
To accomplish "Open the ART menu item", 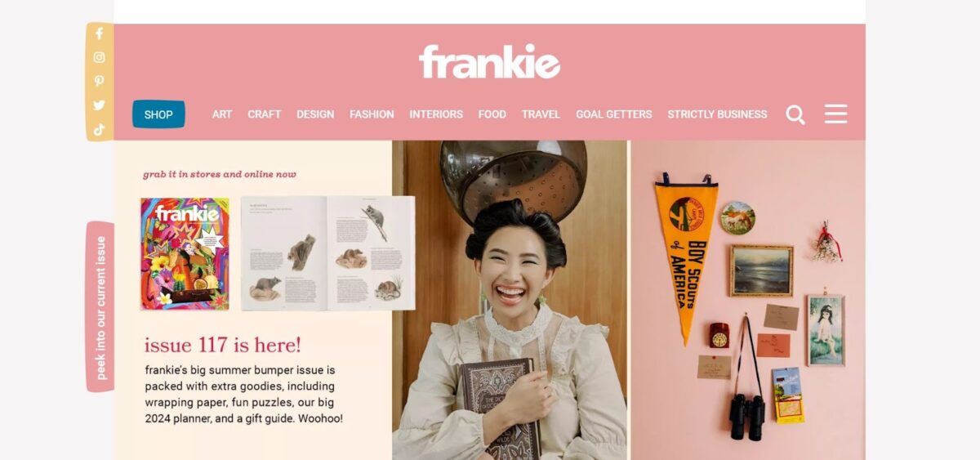I will 222,114.
